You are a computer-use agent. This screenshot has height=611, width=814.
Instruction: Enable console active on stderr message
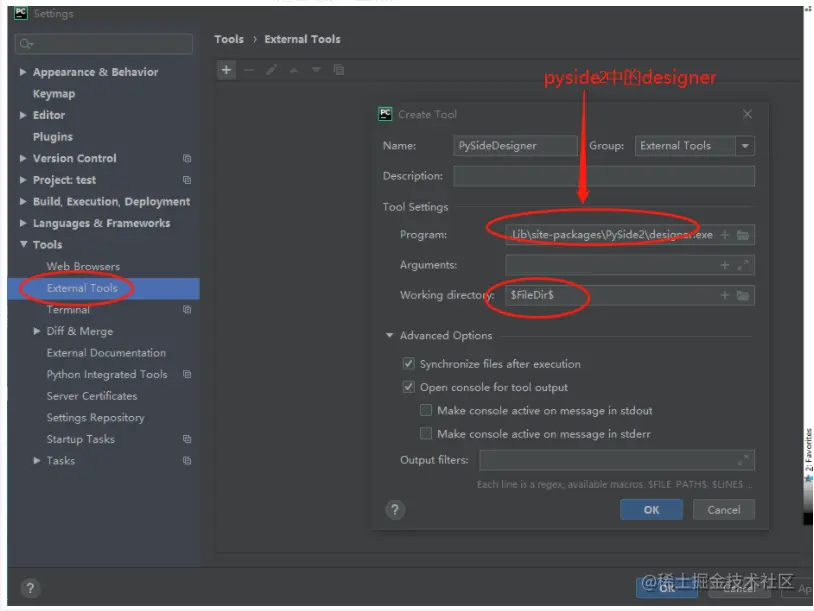426,433
